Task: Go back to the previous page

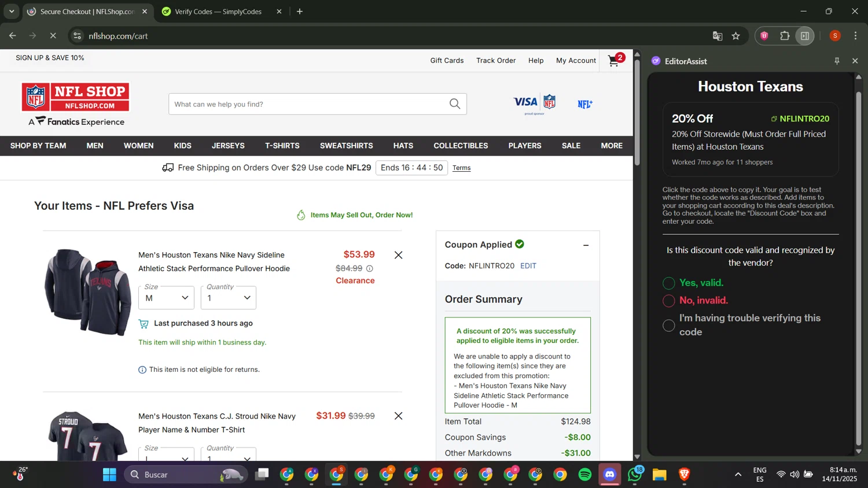Action: coord(13,36)
